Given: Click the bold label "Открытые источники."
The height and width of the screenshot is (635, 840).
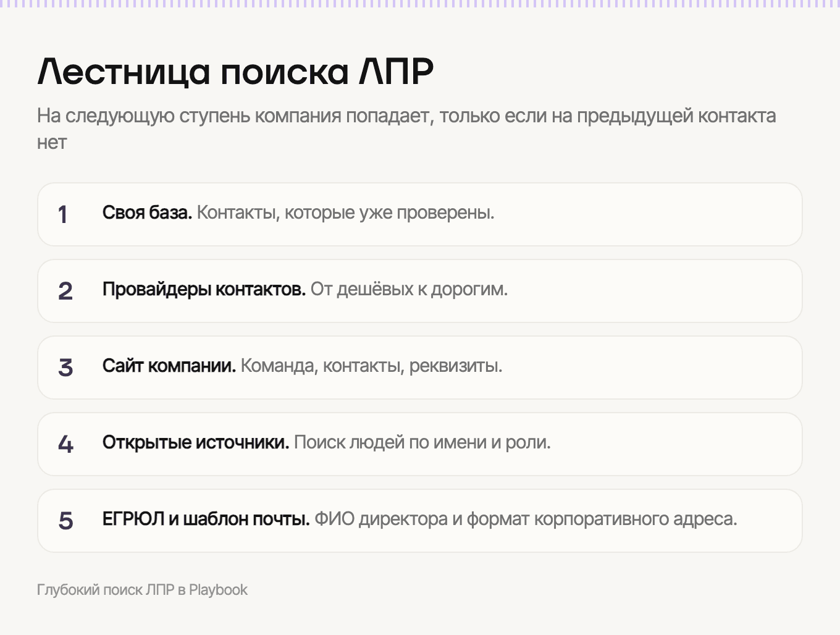Looking at the screenshot, I should pyautogui.click(x=196, y=442).
